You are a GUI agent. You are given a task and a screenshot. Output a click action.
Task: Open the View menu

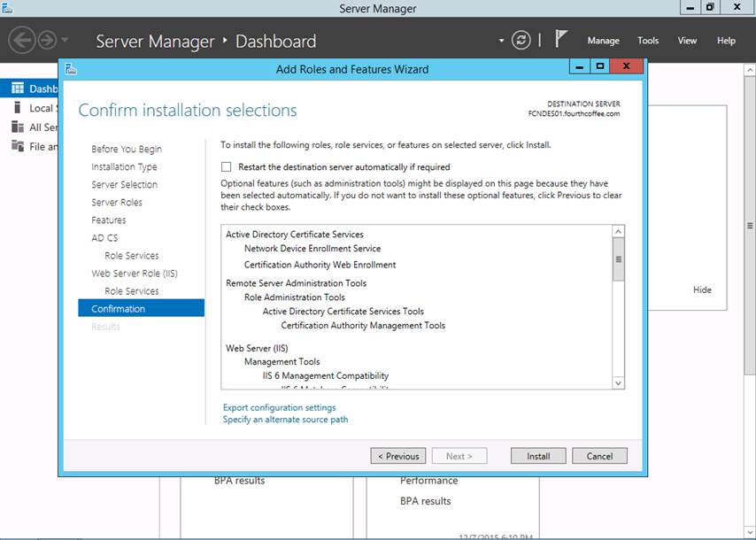[x=687, y=41]
